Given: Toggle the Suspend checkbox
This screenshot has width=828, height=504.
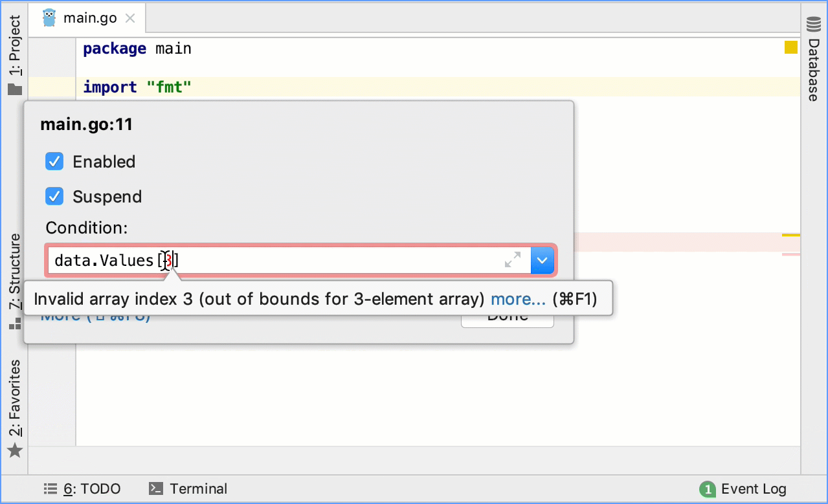Looking at the screenshot, I should (x=54, y=197).
